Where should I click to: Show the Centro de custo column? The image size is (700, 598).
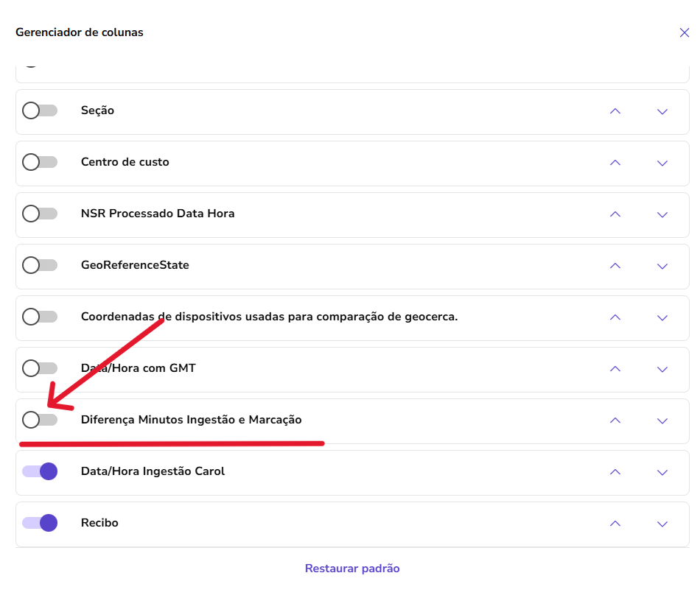40,162
